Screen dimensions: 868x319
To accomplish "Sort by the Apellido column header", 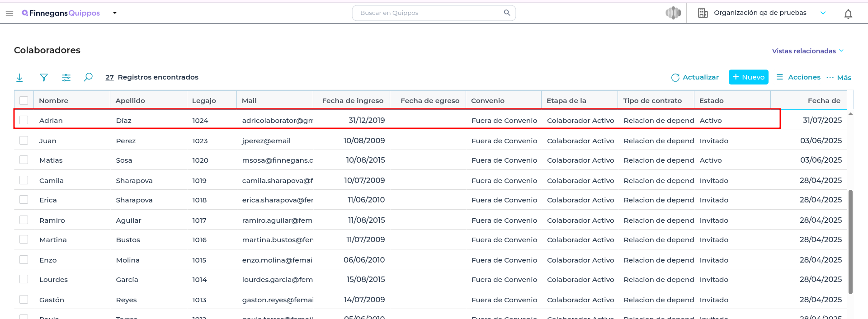I will point(149,101).
